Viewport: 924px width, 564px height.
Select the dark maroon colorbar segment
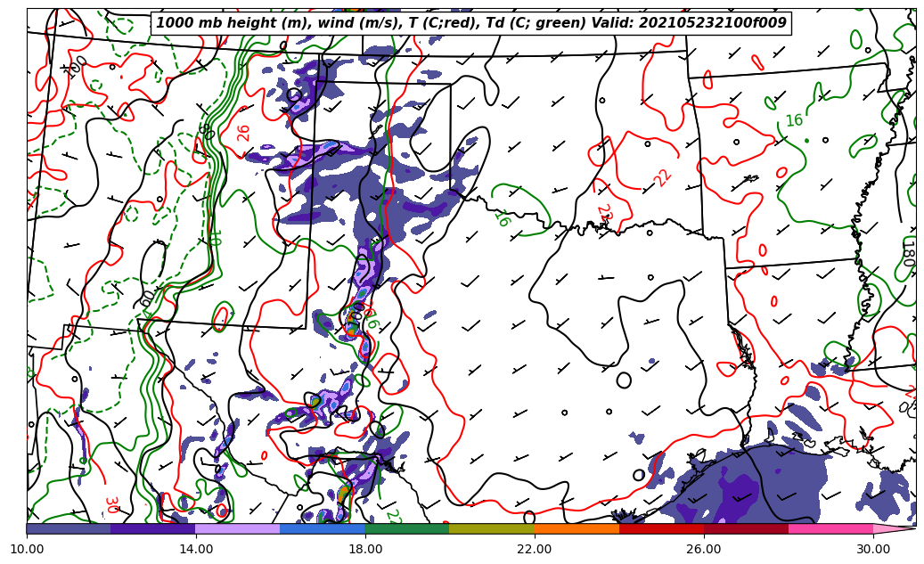(746, 528)
